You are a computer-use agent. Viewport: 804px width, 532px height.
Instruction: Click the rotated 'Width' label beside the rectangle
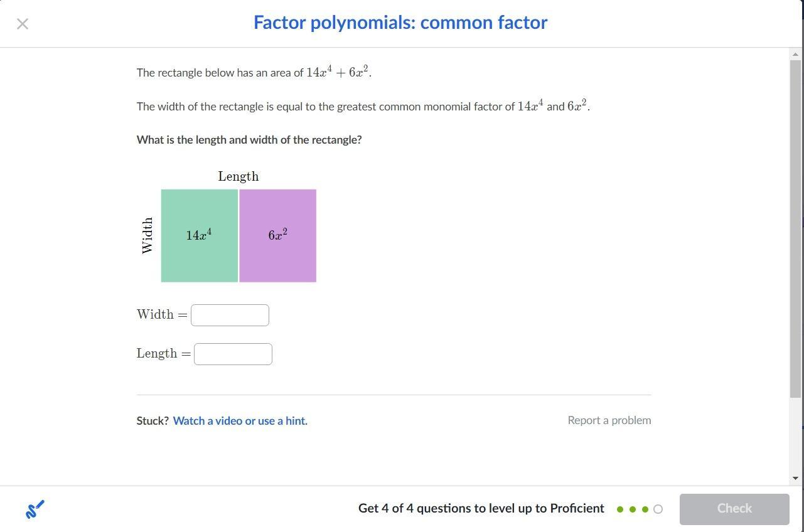tap(147, 235)
